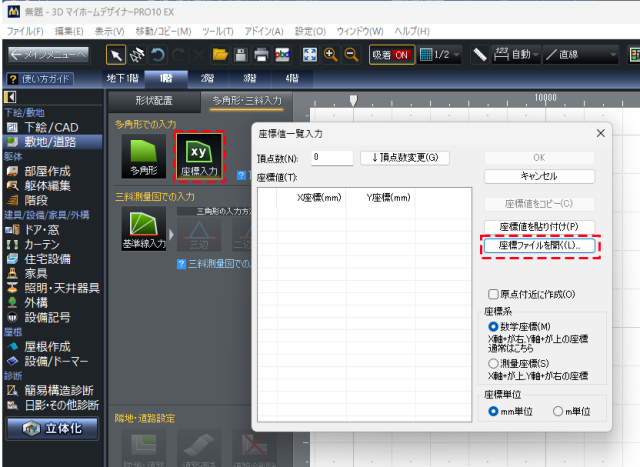The width and height of the screenshot is (640, 467).
Task: Click the 頂点数(N) input field
Action: (332, 158)
